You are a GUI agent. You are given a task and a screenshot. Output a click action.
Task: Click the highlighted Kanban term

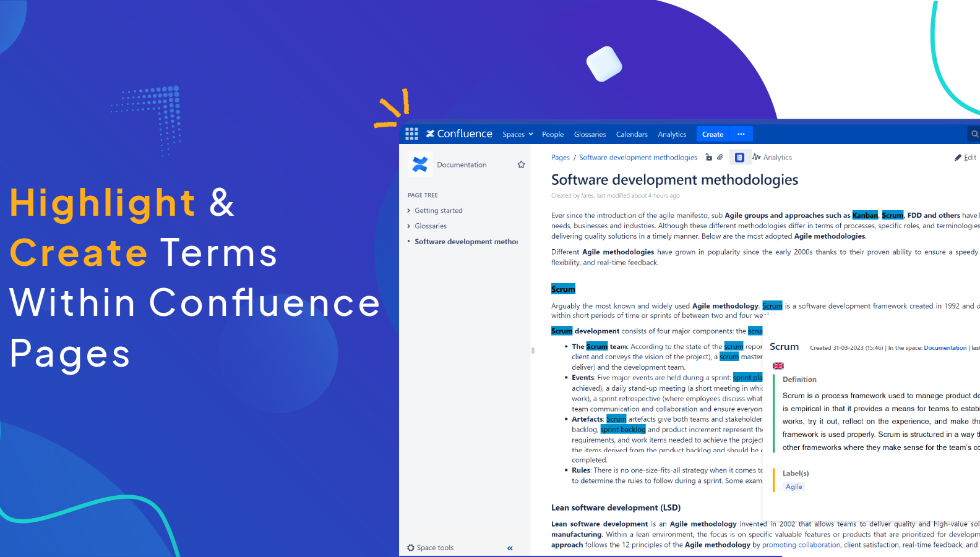coord(865,215)
